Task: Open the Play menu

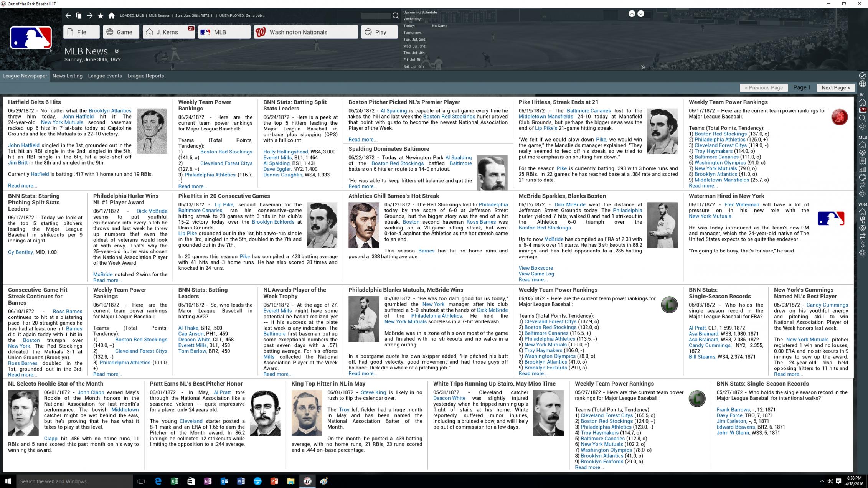Action: (x=379, y=32)
